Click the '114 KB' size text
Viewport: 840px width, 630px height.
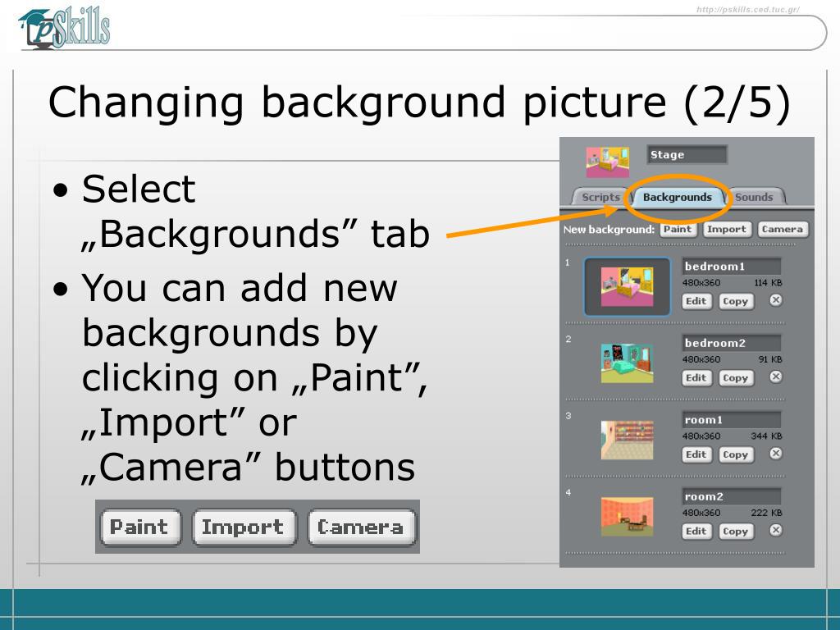[768, 282]
